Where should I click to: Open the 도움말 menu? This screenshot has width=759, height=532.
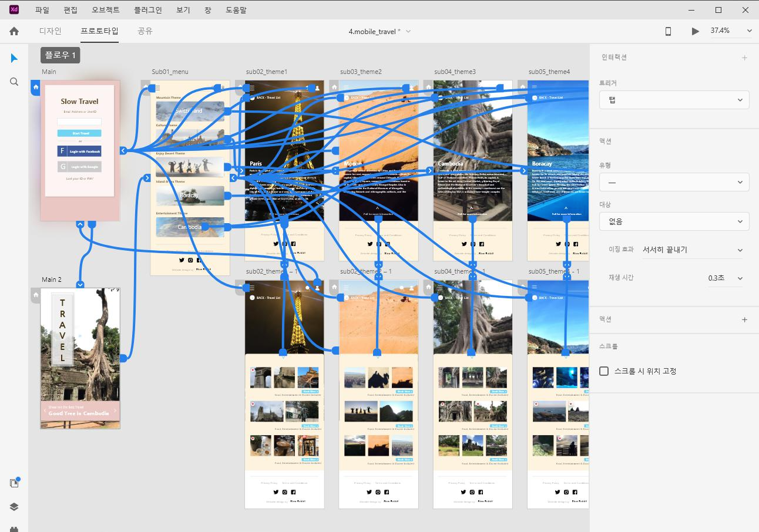[236, 10]
